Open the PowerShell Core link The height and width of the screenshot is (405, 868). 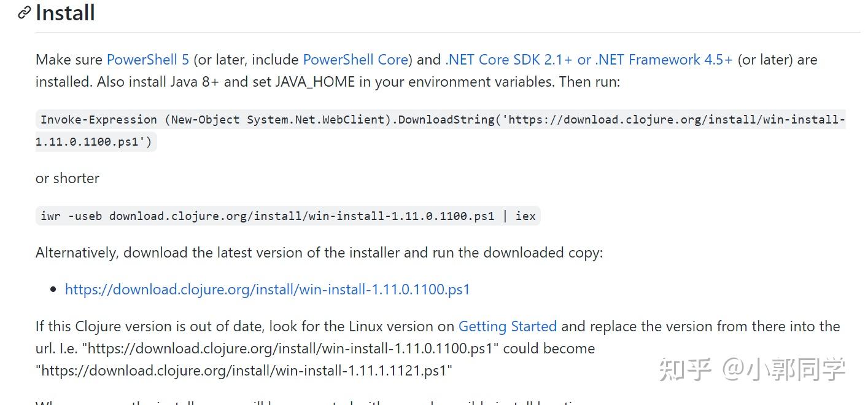click(355, 60)
